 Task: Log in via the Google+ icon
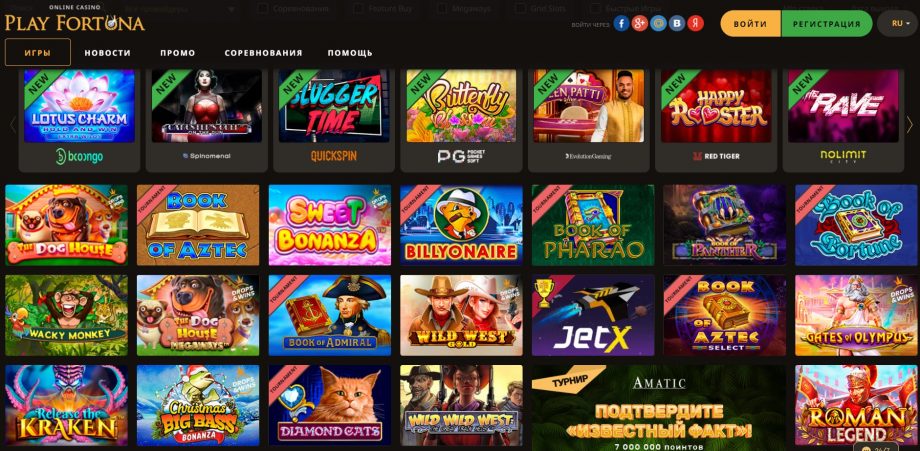(640, 23)
